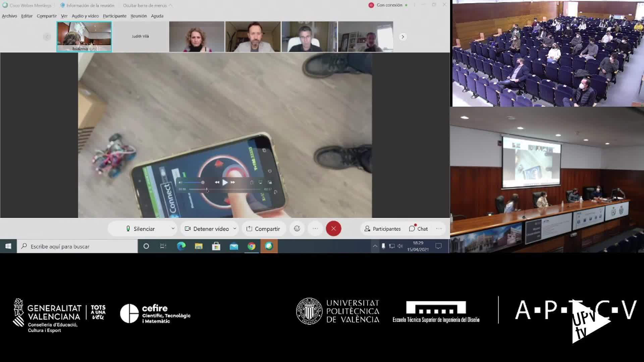The width and height of the screenshot is (644, 362).
Task: Expand video options next to Detener vídeo
Action: (235, 229)
